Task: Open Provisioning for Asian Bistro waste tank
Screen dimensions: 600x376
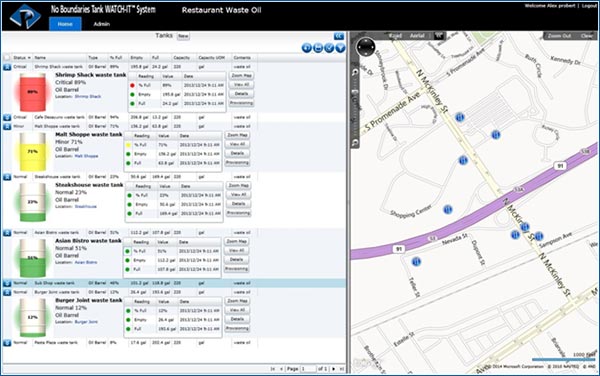Action: click(236, 269)
